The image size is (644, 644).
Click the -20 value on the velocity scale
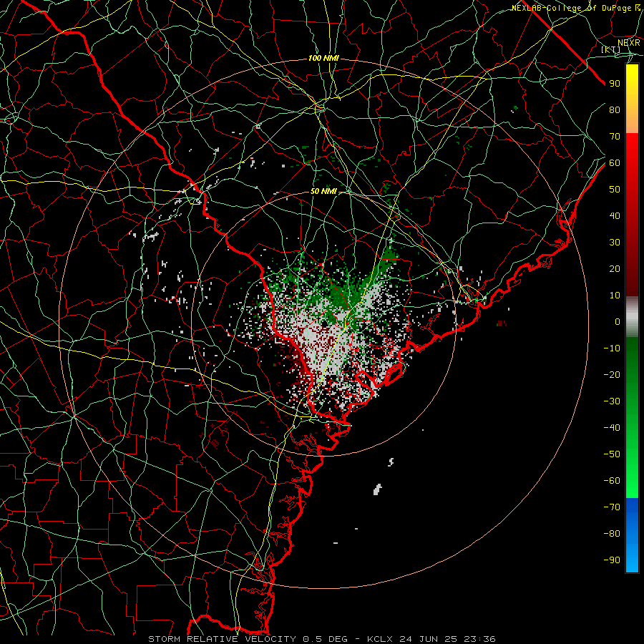[x=612, y=374]
